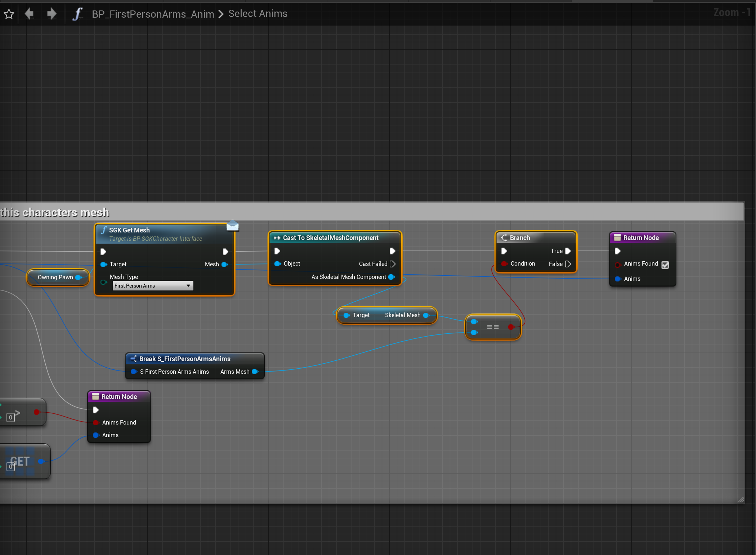Navigate forward with right arrow
Screen dimensions: 756x555
52,14
